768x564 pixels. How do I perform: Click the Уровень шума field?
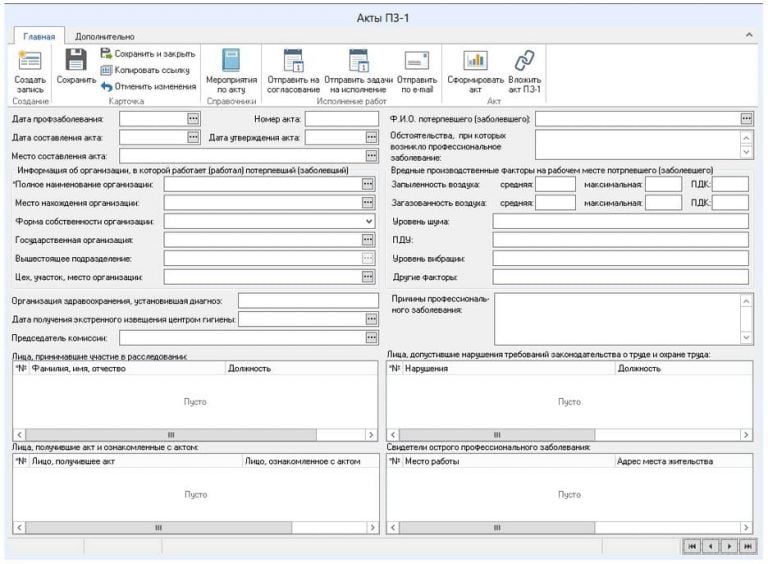(621, 221)
